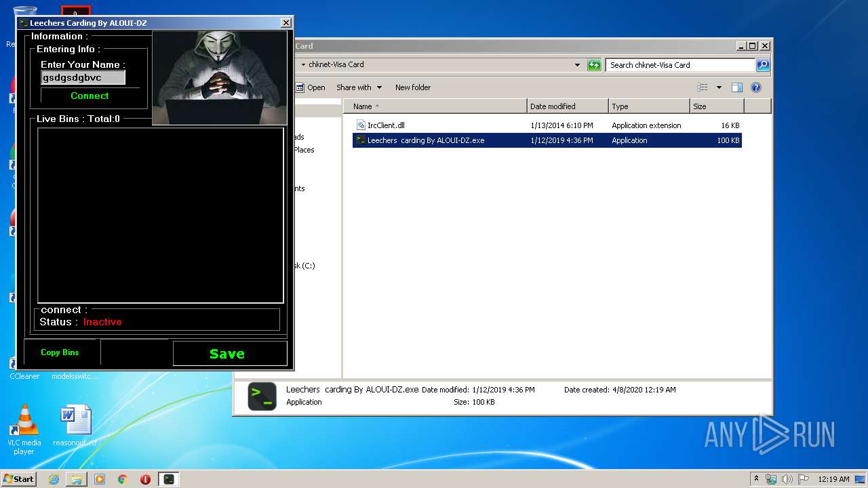The height and width of the screenshot is (488, 868).
Task: Click the 1/13/2014 6:10 PM date cell
Action: coord(561,125)
